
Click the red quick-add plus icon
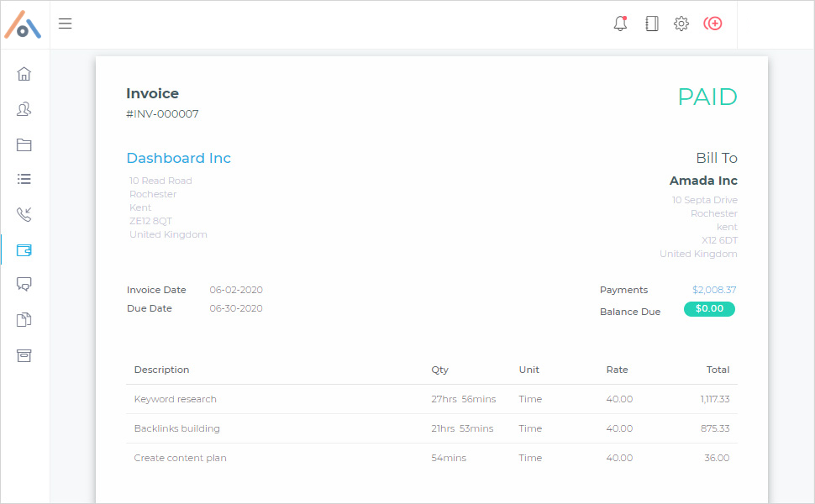pos(712,24)
